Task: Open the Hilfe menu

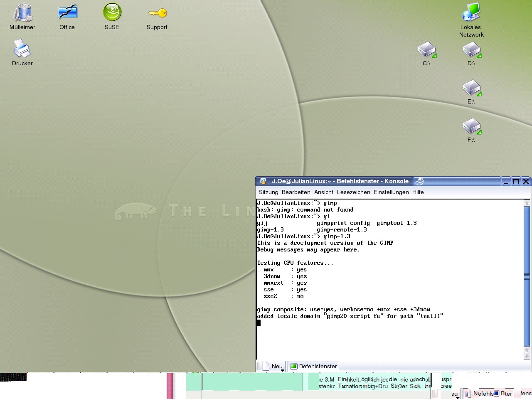Action: click(418, 192)
